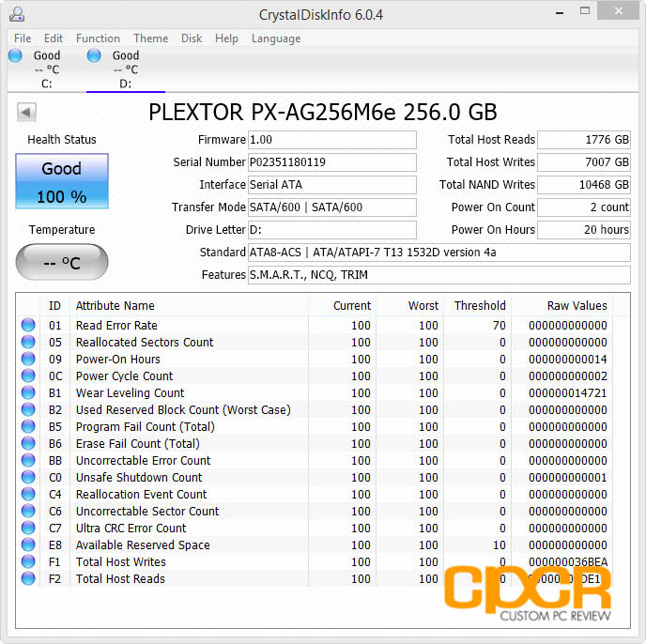The height and width of the screenshot is (644, 646).
Task: Click the Drive Letter D: field
Action: pyautogui.click(x=332, y=229)
